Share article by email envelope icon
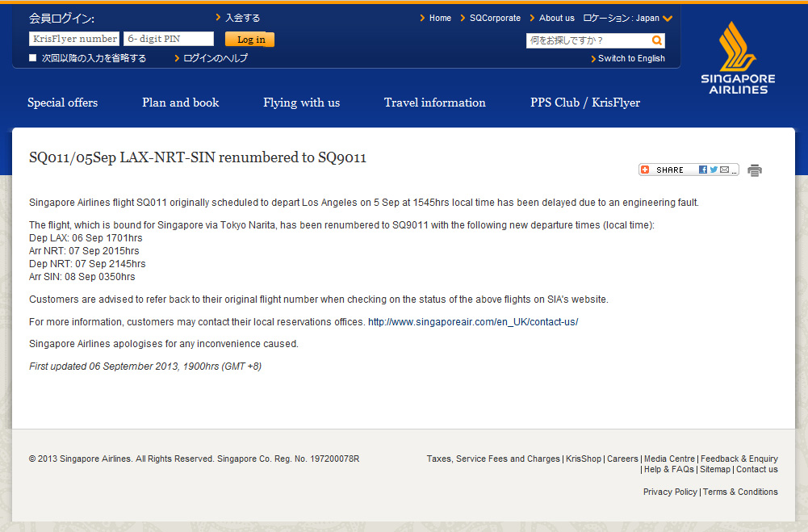The height and width of the screenshot is (532, 808). (725, 170)
